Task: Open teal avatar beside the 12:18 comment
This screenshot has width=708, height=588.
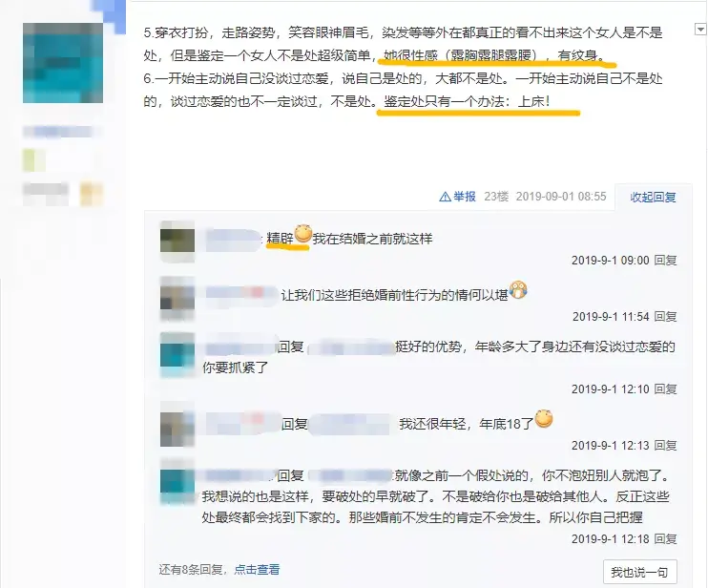Action: point(177,481)
